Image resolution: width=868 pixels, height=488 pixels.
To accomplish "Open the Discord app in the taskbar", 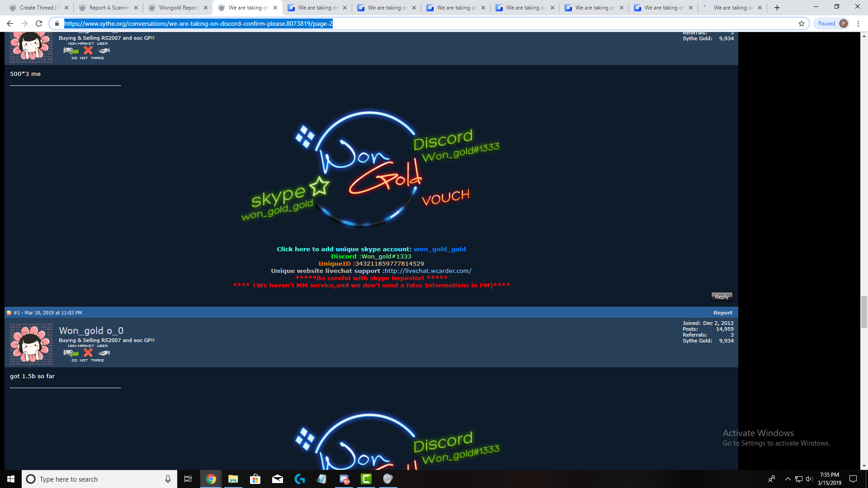I will (344, 479).
